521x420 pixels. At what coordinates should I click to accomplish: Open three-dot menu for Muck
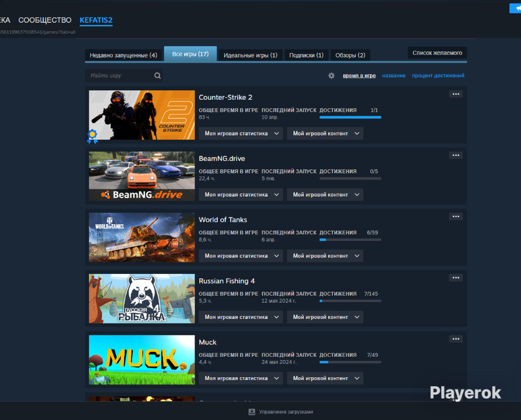point(456,339)
